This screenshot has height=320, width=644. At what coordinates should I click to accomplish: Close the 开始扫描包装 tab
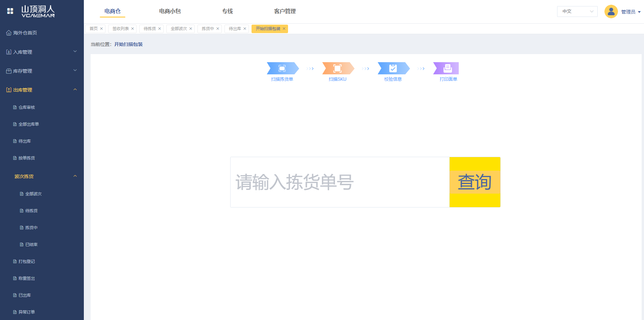pyautogui.click(x=284, y=29)
